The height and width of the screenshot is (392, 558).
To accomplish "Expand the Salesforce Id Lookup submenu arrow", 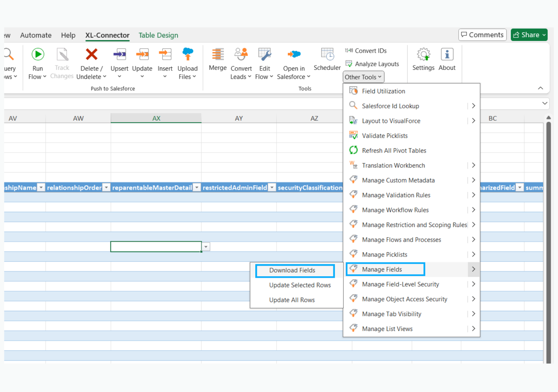I will tap(473, 106).
